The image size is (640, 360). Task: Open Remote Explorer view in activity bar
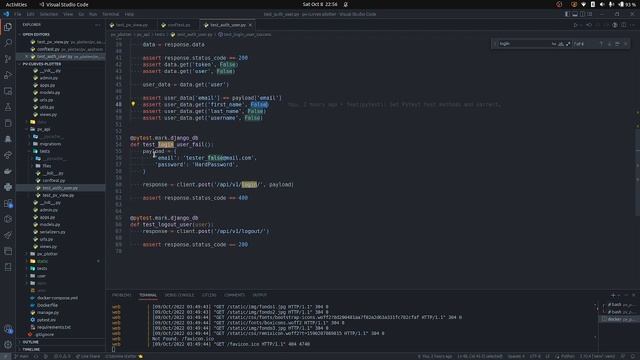(x=8, y=91)
